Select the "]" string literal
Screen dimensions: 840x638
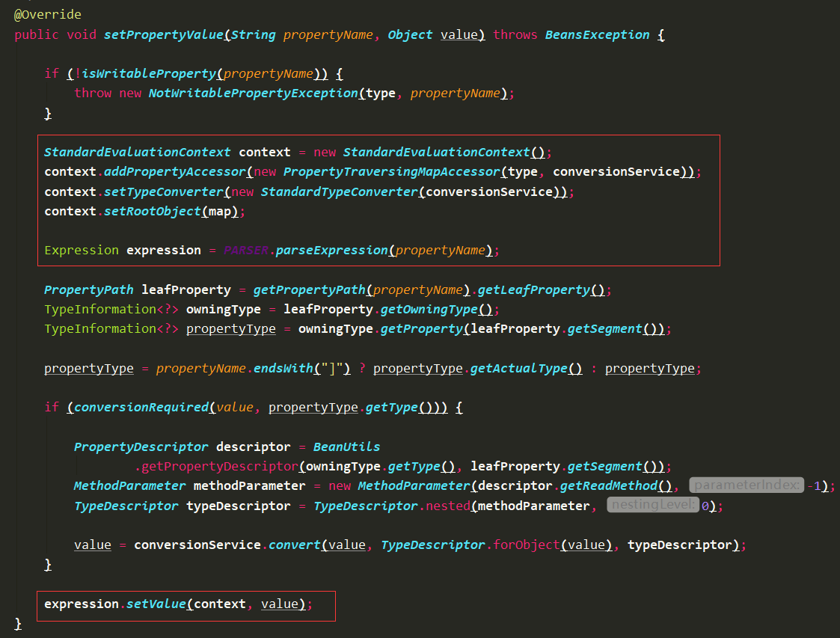[x=331, y=369]
